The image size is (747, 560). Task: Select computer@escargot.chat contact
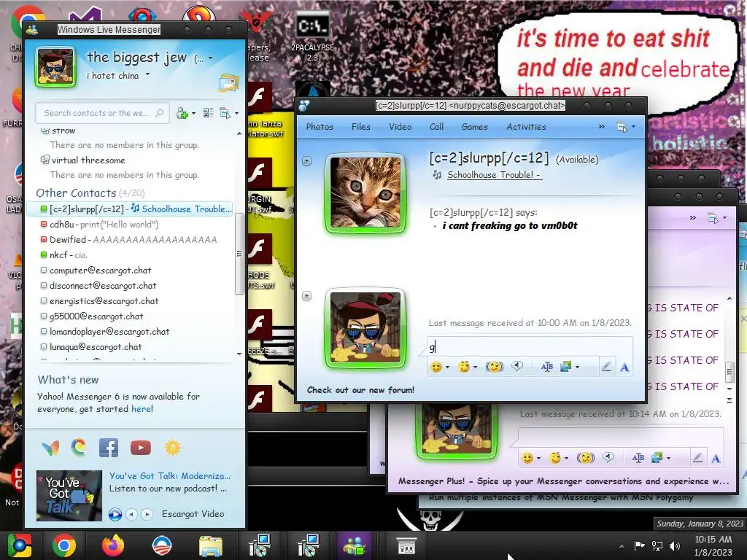pos(128,270)
